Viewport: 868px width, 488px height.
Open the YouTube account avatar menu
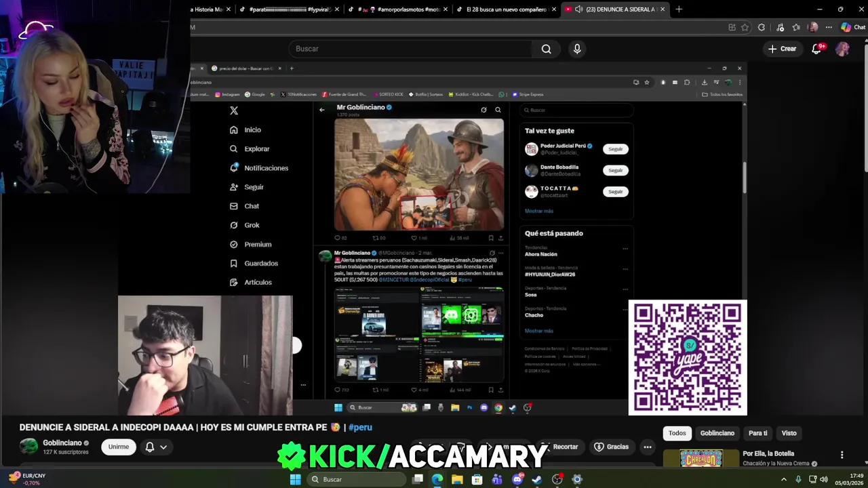coord(842,49)
